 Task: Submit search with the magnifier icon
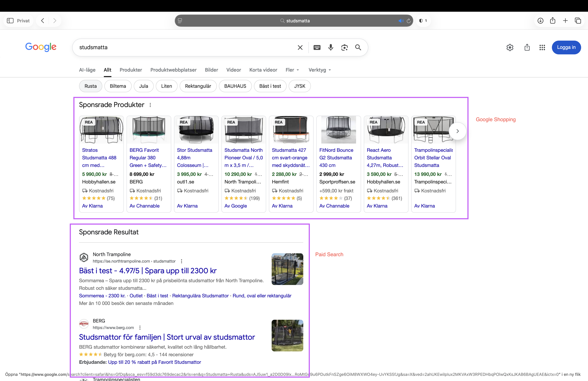[358, 47]
